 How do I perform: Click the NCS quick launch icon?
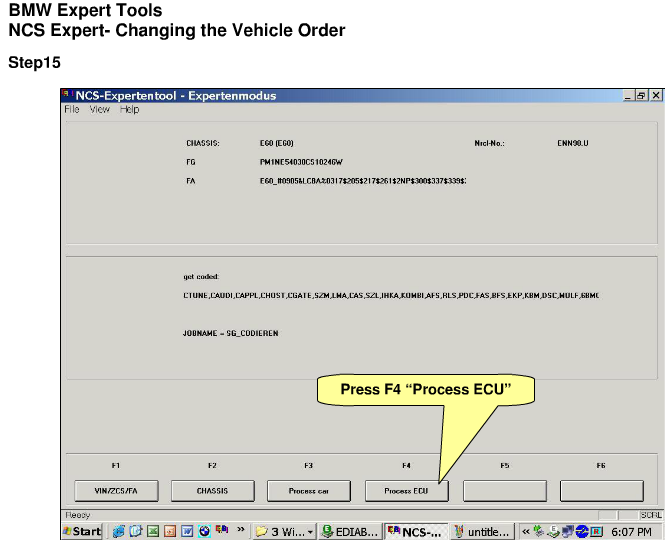[x=222, y=530]
